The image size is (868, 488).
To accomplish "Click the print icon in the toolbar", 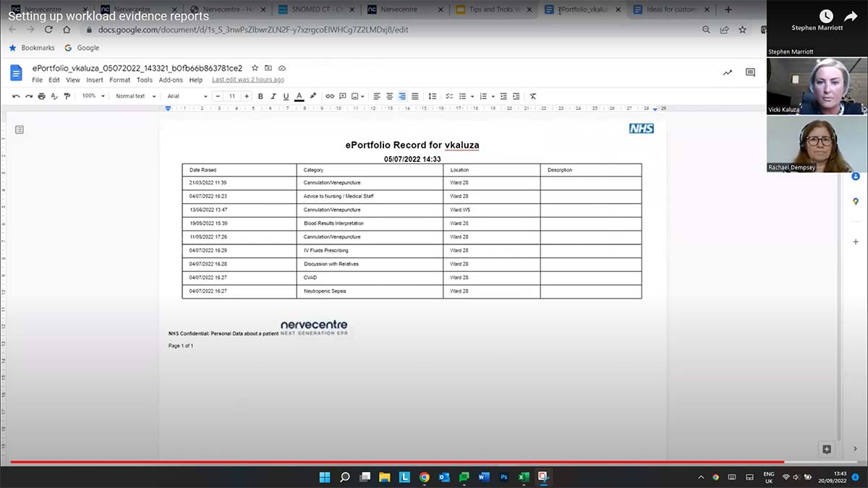I will click(x=41, y=96).
